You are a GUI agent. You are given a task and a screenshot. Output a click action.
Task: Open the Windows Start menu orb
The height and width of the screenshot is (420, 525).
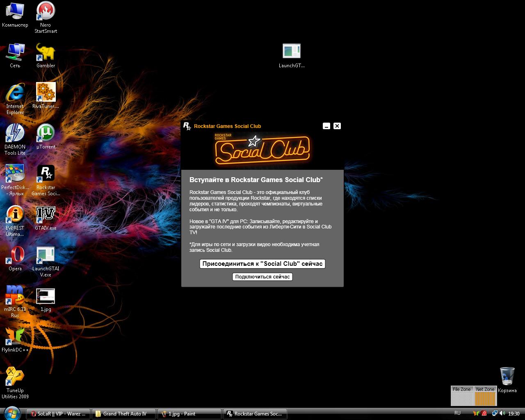[11, 413]
